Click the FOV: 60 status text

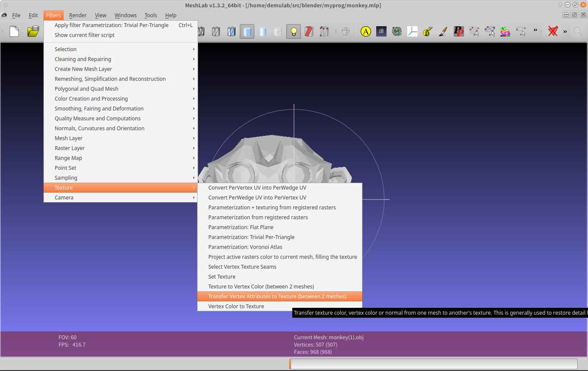pos(68,337)
